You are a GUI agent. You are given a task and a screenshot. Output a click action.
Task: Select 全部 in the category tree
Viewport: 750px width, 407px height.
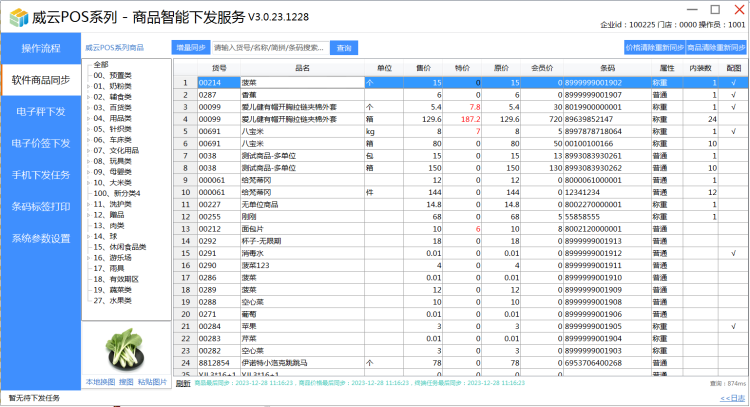point(100,64)
